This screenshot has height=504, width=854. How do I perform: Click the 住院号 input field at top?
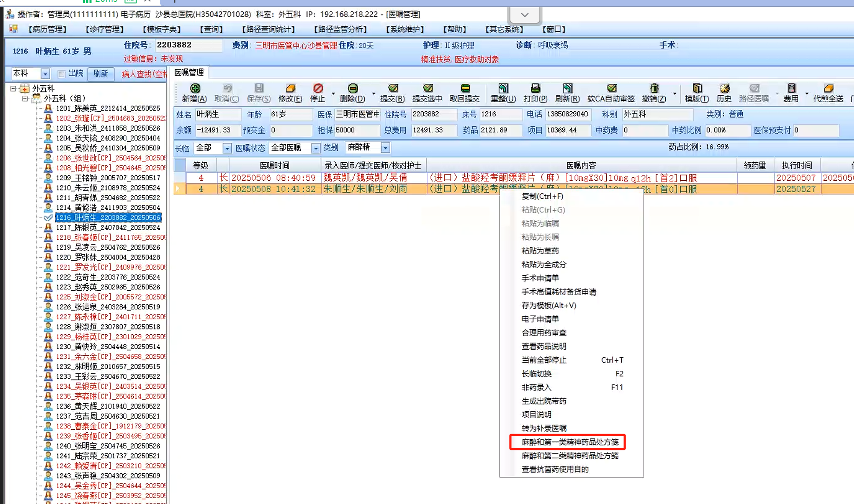point(188,45)
